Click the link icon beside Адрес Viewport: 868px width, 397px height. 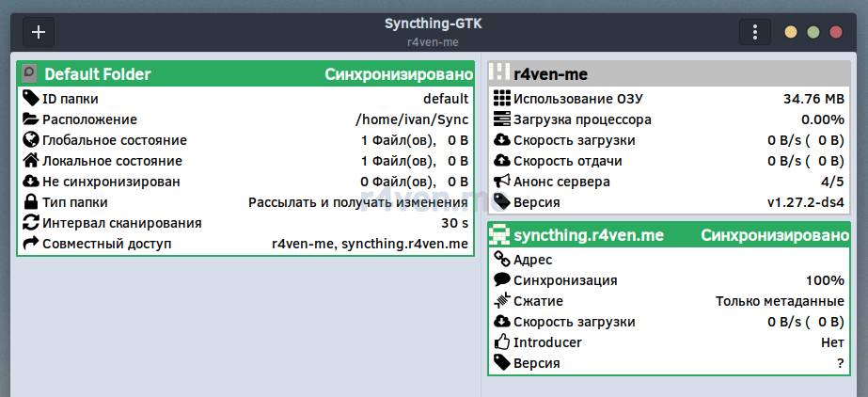tap(501, 260)
